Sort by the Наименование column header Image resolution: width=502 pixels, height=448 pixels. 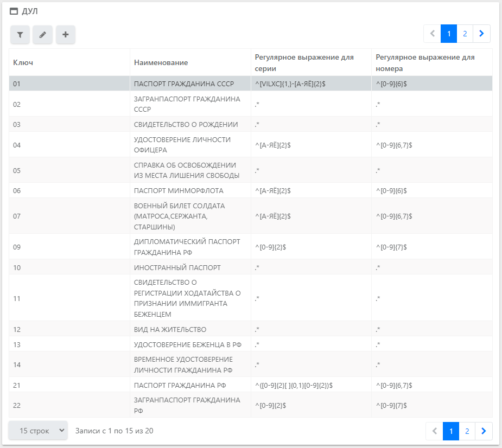[161, 62]
